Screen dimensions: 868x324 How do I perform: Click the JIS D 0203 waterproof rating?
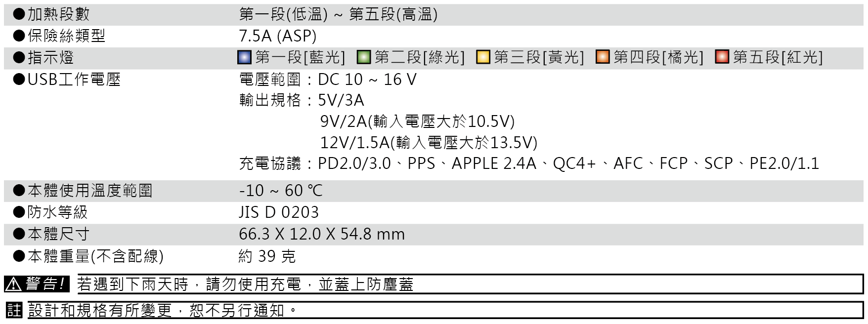point(279,212)
